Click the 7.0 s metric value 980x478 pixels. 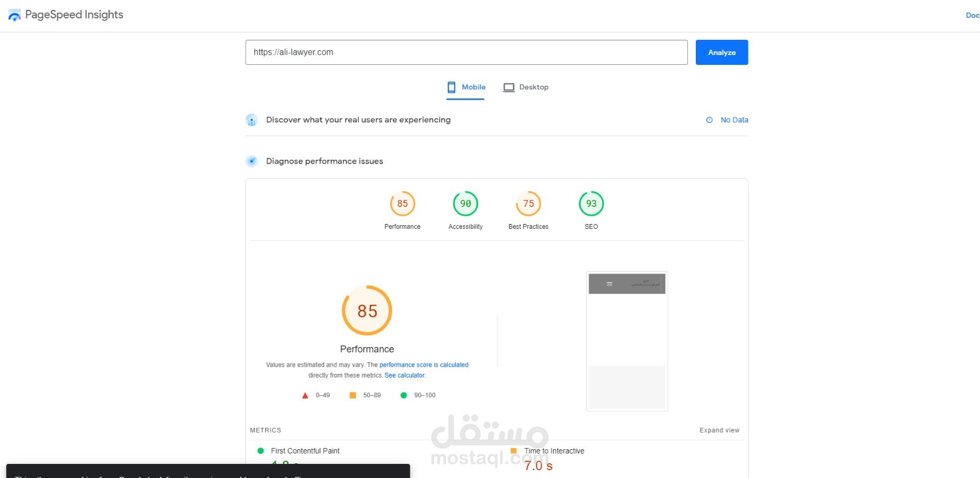coord(538,466)
